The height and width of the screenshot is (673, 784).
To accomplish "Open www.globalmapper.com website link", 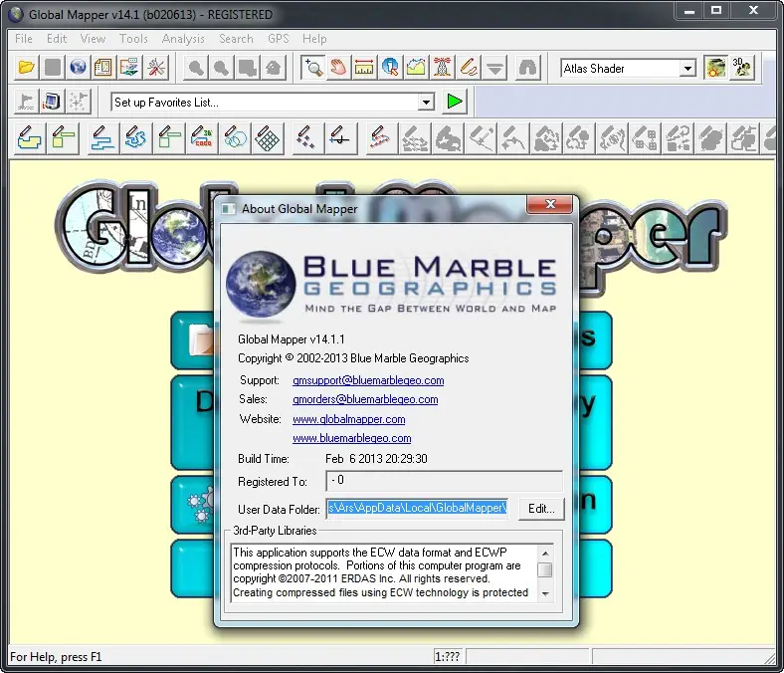I will [x=349, y=419].
